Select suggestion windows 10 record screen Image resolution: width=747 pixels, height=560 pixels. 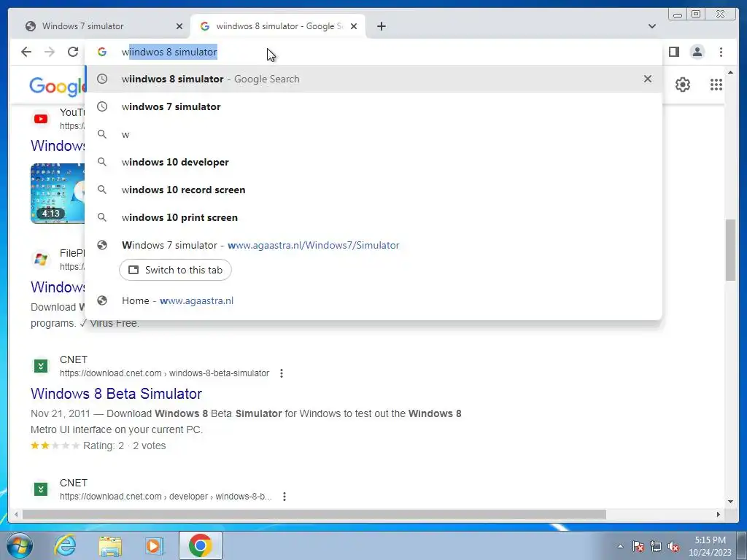[x=373, y=190]
